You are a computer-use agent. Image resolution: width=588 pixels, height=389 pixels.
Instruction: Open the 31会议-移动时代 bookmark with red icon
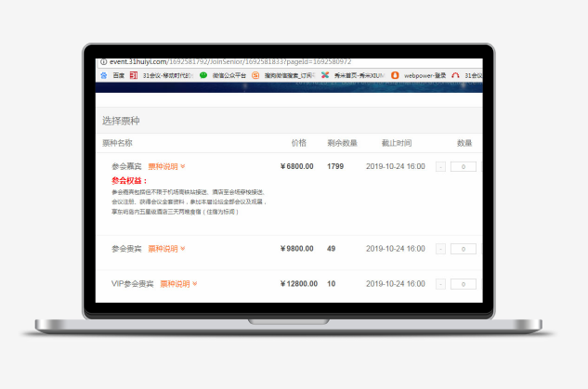pyautogui.click(x=162, y=75)
